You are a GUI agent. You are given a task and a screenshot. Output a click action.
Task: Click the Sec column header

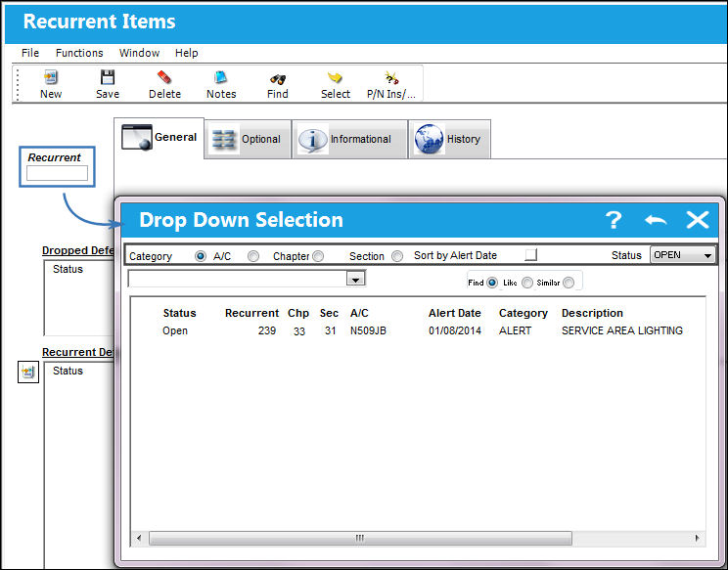point(329,313)
